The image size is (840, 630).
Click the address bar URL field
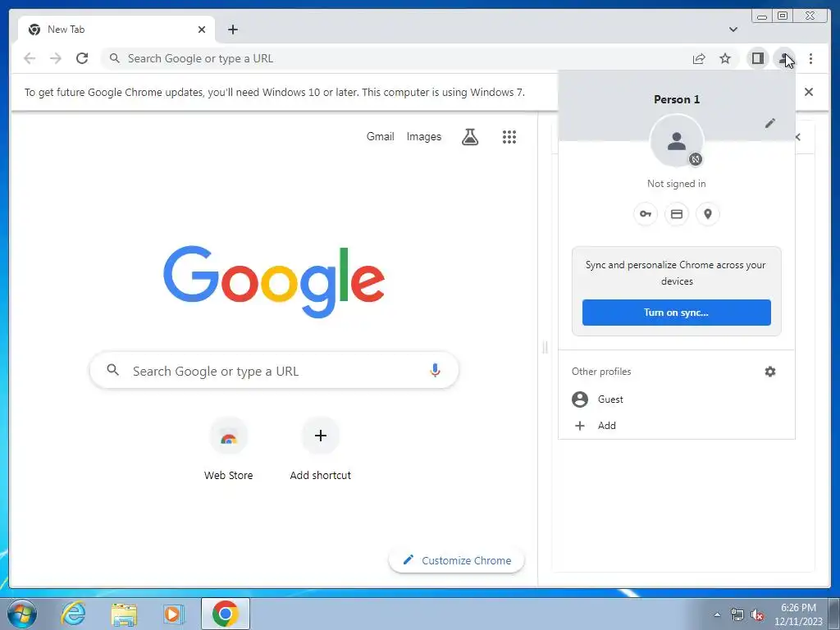[x=395, y=58]
